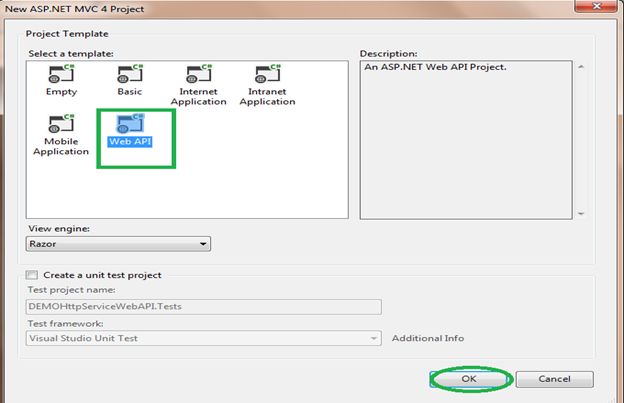
Task: Close the New ASP.NET MVC 4 Project dialog
Action: [x=596, y=6]
